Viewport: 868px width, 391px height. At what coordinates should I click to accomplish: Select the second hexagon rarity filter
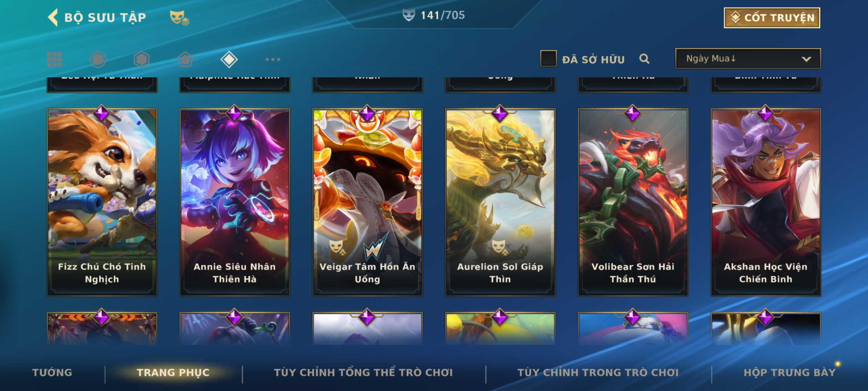click(141, 59)
